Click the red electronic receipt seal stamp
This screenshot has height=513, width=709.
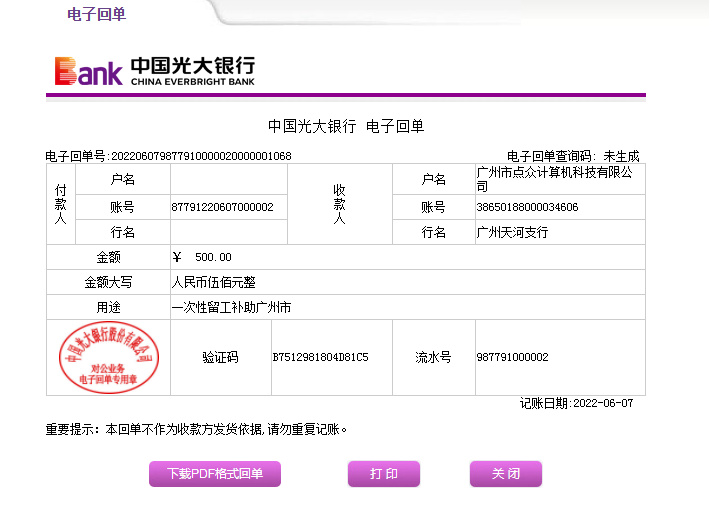point(109,357)
